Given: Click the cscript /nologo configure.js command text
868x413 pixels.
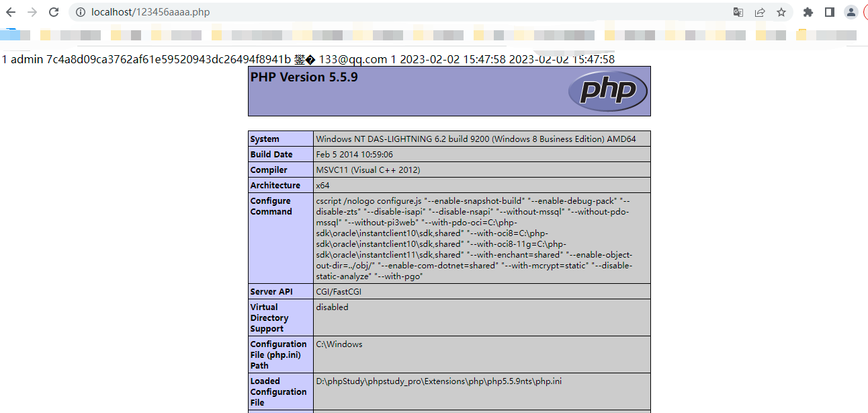Looking at the screenshot, I should (x=474, y=238).
